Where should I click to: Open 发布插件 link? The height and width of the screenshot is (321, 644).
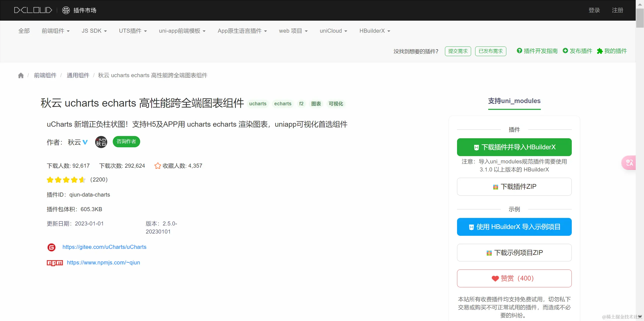pos(581,51)
